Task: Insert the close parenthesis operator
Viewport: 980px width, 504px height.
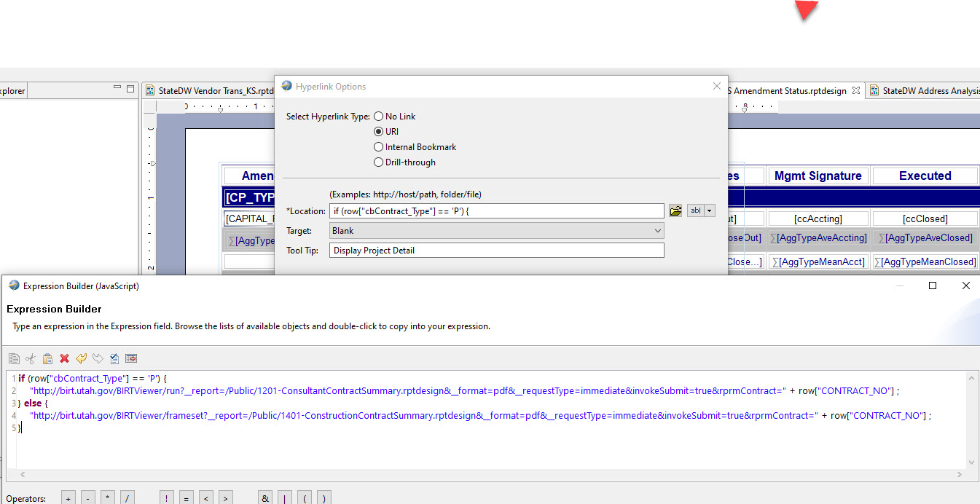Action: (x=324, y=498)
